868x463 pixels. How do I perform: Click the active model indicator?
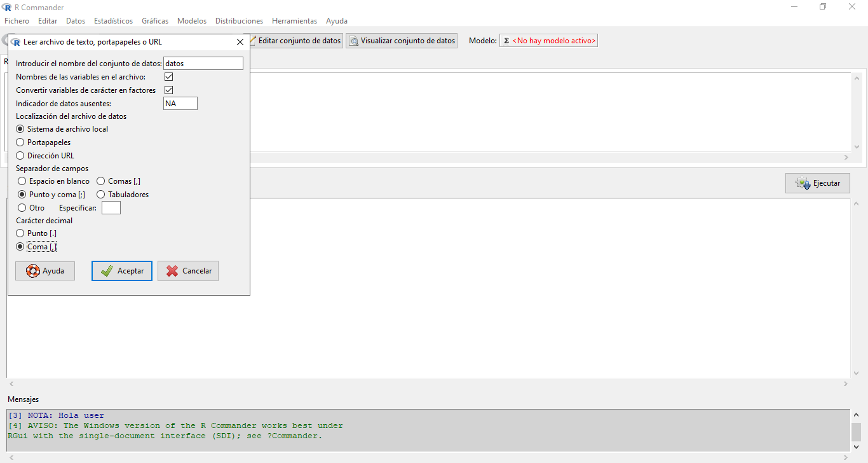click(549, 41)
